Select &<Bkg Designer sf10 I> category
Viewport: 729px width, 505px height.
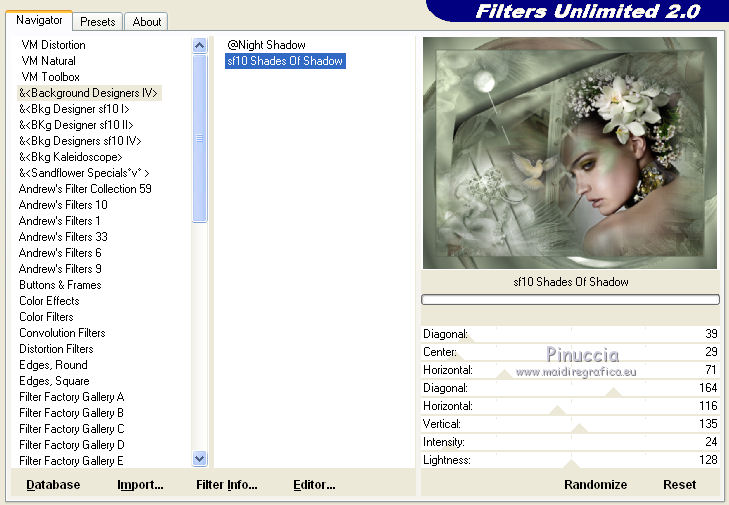point(74,109)
